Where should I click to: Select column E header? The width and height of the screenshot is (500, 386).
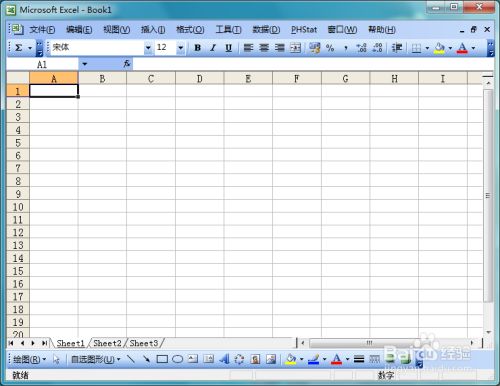pos(248,79)
